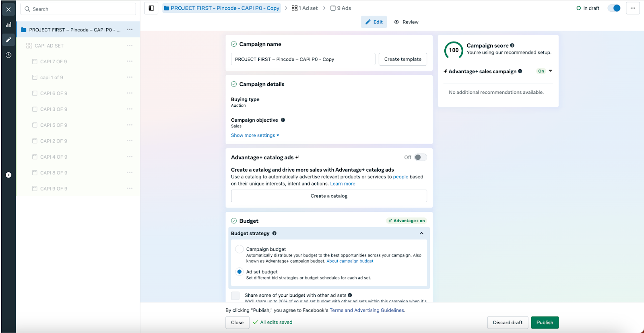Click the Campaign name text field
The height and width of the screenshot is (333, 644).
[x=303, y=59]
